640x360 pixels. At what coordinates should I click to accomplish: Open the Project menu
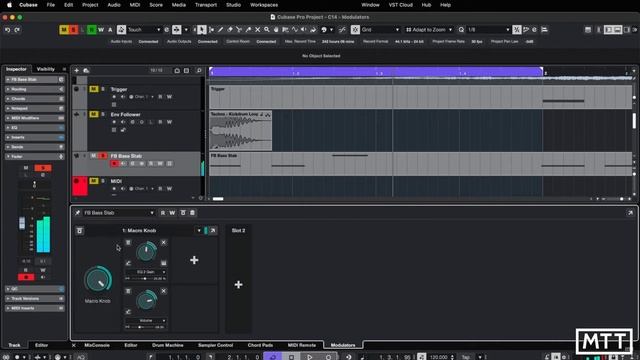(x=90, y=5)
